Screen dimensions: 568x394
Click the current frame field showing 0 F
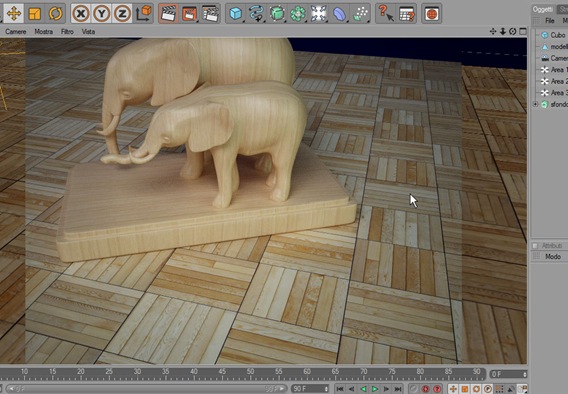(x=508, y=374)
